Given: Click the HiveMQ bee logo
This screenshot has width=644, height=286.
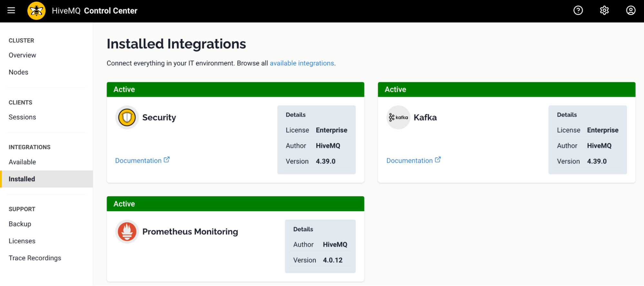Looking at the screenshot, I should (36, 11).
